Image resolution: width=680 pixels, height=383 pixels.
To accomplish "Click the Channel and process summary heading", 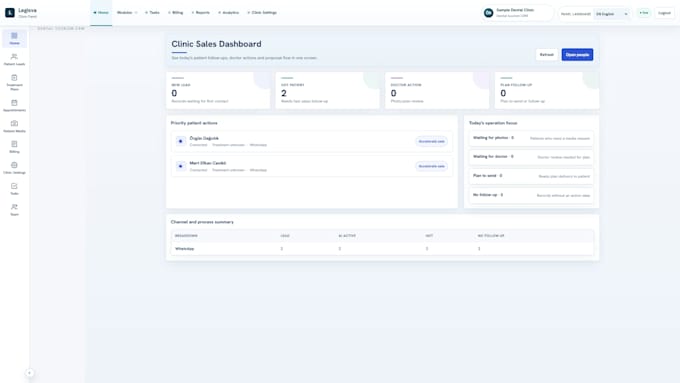I will [x=202, y=222].
